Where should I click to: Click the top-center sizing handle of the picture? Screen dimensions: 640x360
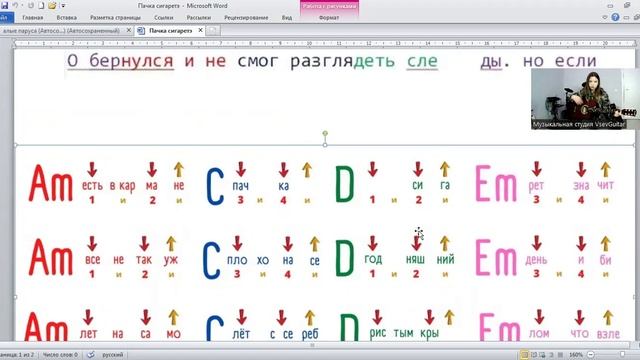point(325,145)
